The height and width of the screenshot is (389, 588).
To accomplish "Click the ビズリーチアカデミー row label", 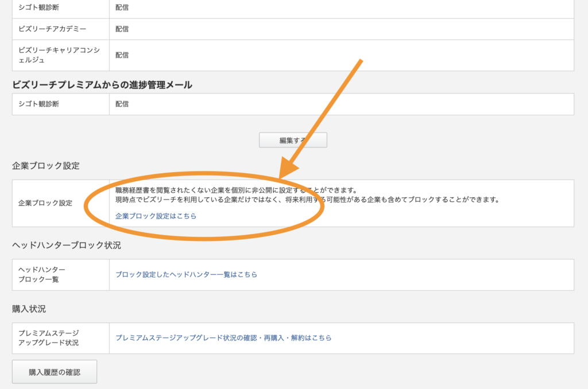I will (53, 29).
